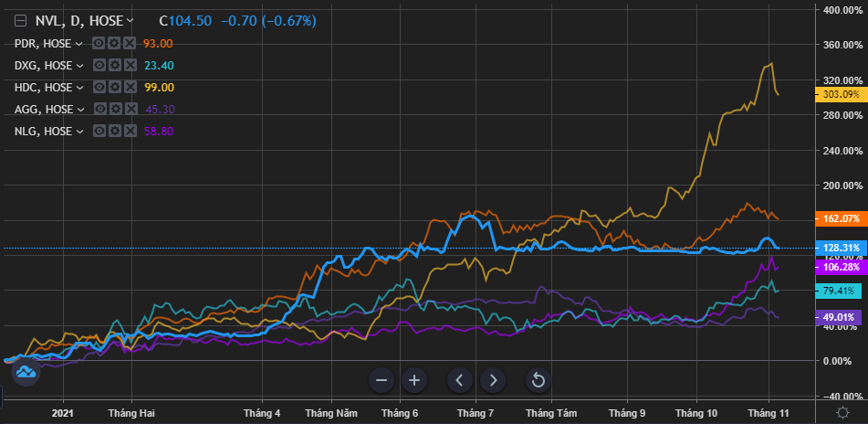The width and height of the screenshot is (868, 424).
Task: Click the Tháng 4 time axis label
Action: click(262, 413)
